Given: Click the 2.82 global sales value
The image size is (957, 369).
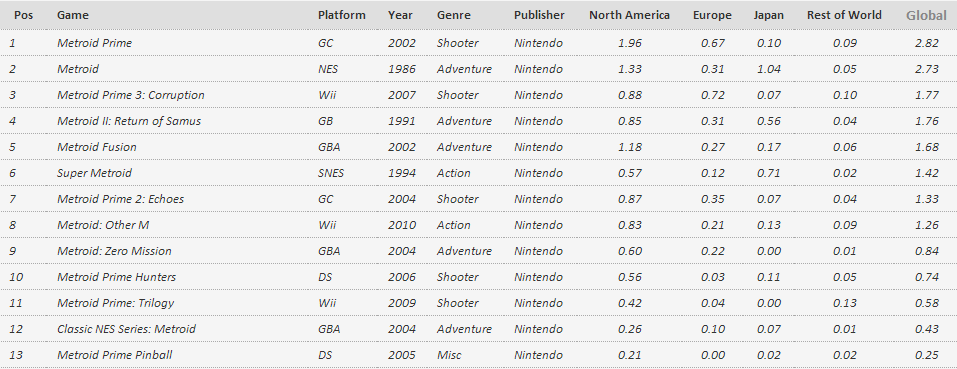Looking at the screenshot, I should click(x=927, y=43).
